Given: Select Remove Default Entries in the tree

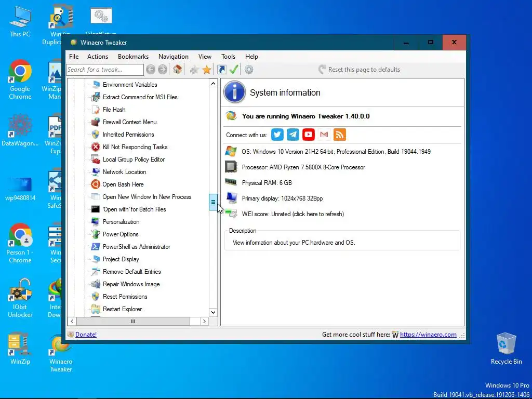Looking at the screenshot, I should (131, 272).
